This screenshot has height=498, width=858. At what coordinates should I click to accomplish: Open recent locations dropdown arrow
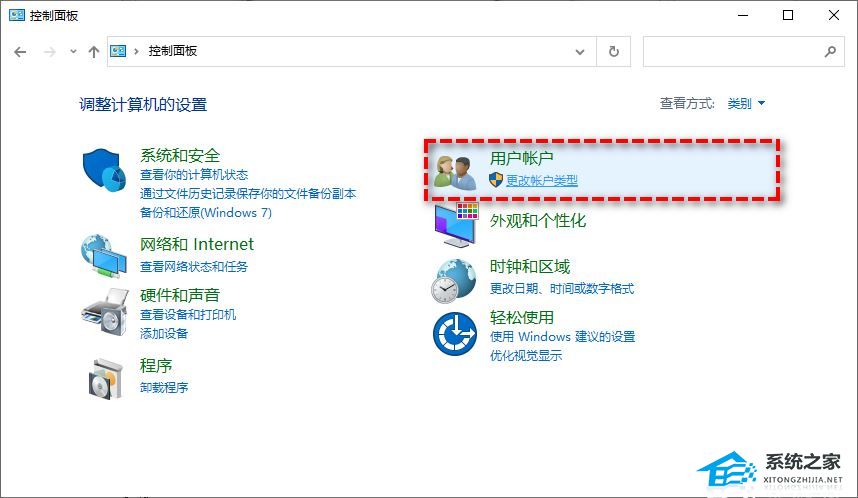point(73,51)
